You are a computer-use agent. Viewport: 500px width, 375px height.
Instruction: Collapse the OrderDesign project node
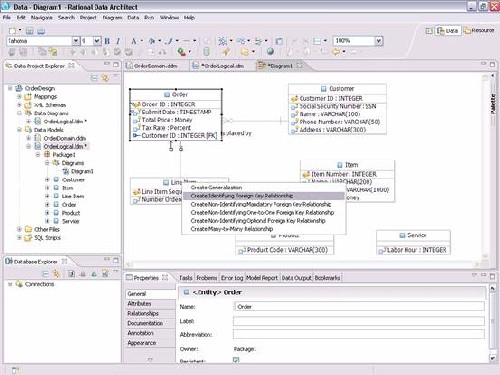pyautogui.click(x=10, y=88)
